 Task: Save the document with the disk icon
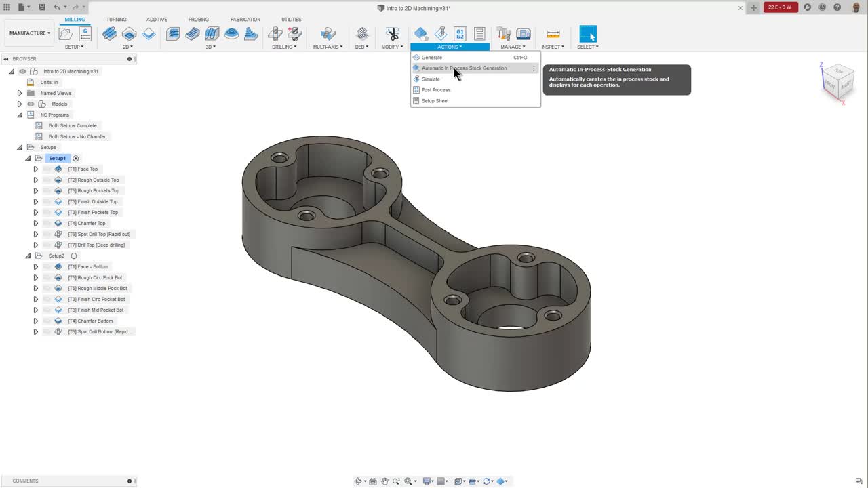pos(42,7)
